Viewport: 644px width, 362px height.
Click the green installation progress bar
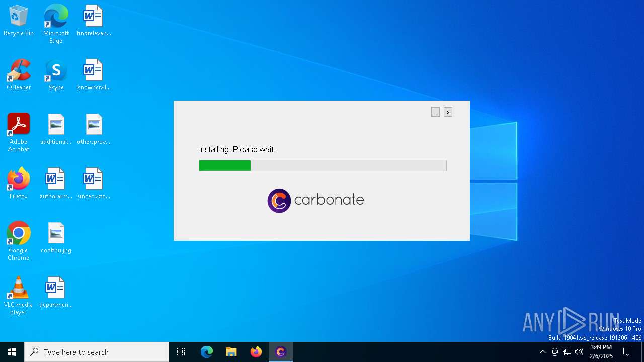click(x=323, y=165)
